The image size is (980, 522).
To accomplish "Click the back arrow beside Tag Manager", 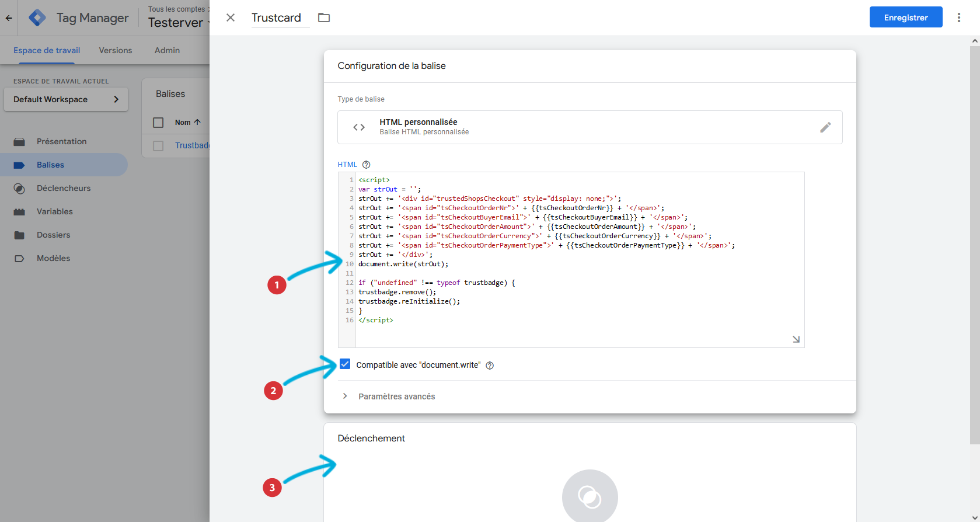I will pyautogui.click(x=9, y=18).
